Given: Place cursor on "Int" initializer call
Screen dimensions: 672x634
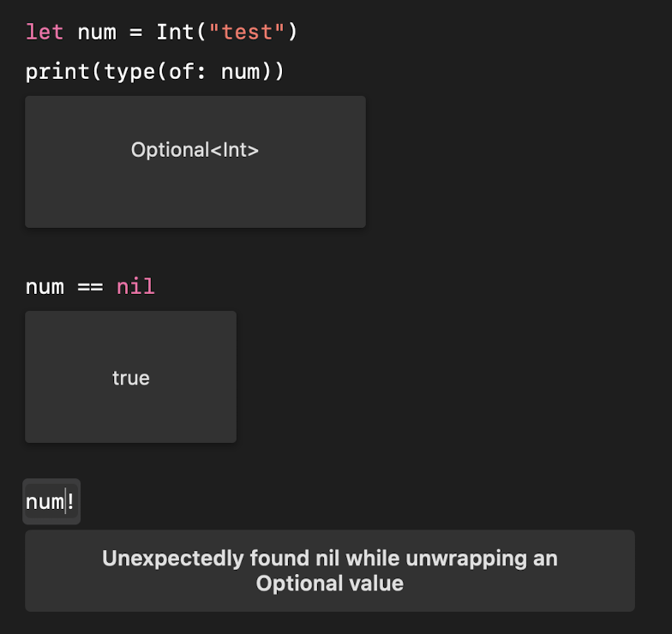Looking at the screenshot, I should pos(175,33).
